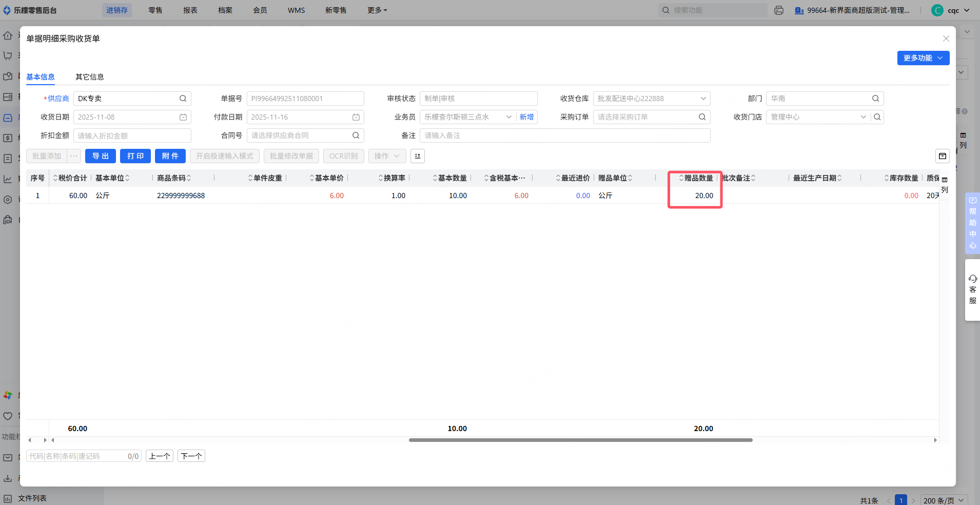
Task: Click the line chart sidebar icon
Action: pyautogui.click(x=8, y=179)
